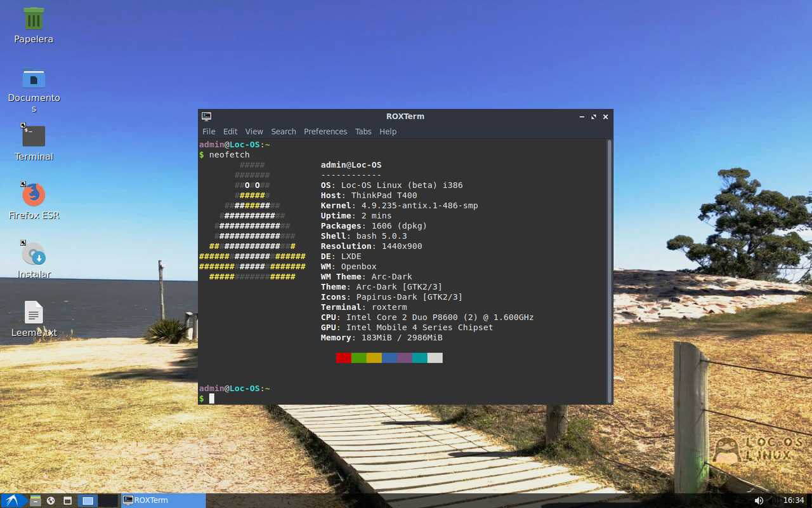Click the "DE: LXDE" line
This screenshot has height=508, width=812.
tap(341, 257)
